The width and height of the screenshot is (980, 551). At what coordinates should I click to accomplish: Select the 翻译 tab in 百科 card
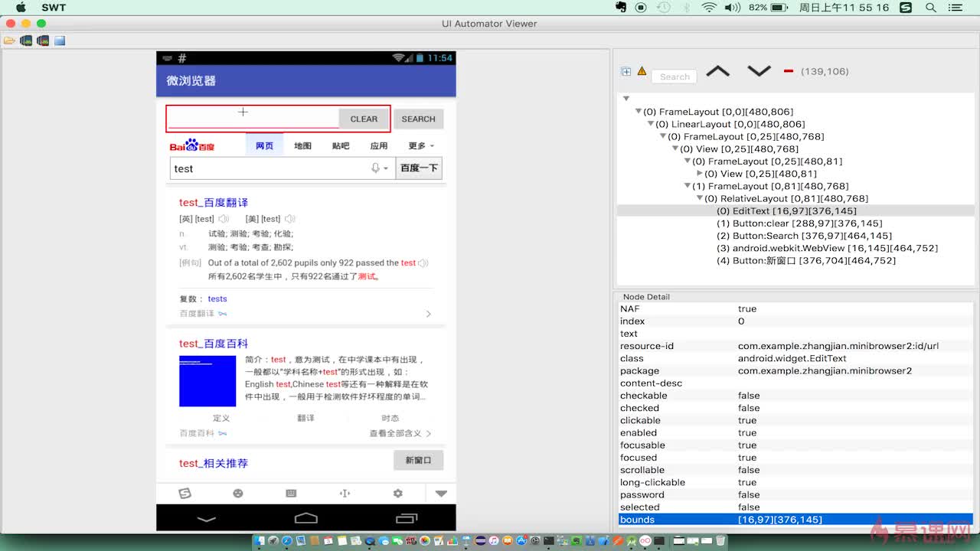(305, 418)
